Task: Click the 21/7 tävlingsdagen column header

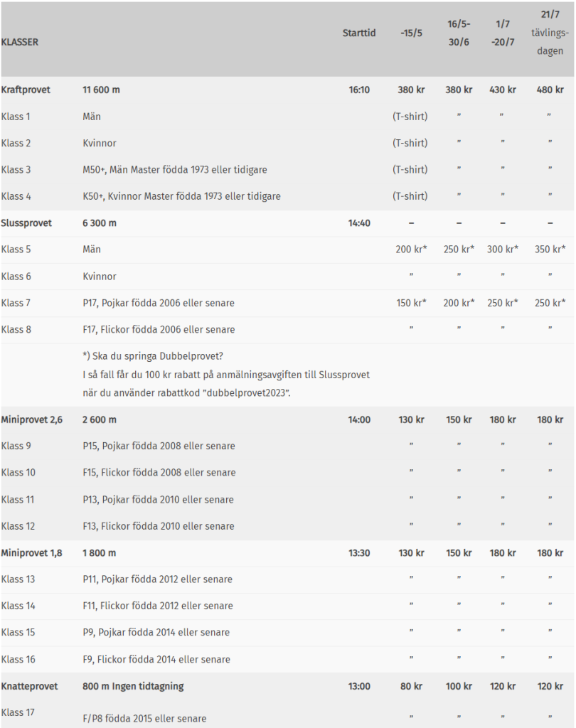Action: pos(550,33)
